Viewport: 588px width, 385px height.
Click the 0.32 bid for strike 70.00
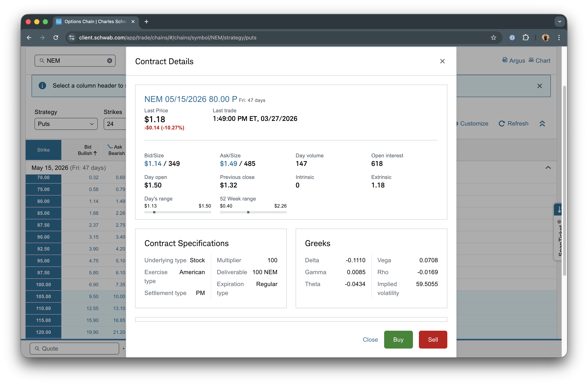click(x=94, y=178)
